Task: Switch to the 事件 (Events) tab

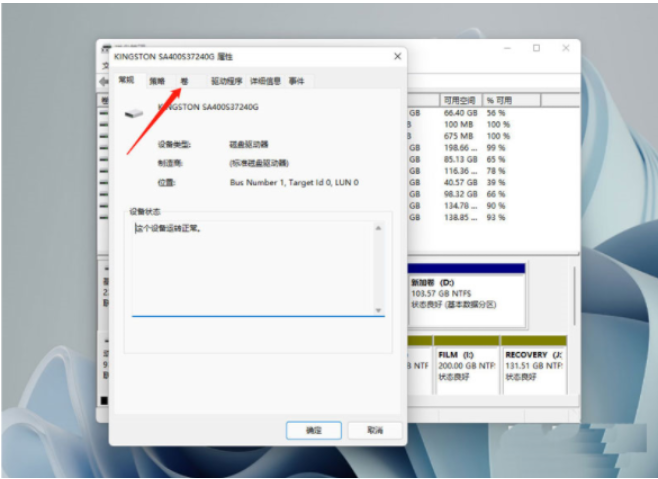Action: pos(297,81)
